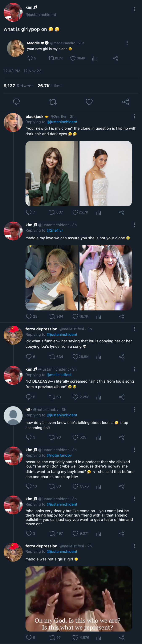Image resolution: width=142 pixels, height=644 pixels.
Task: Open more options on blackjack's reply
Action: tap(134, 116)
